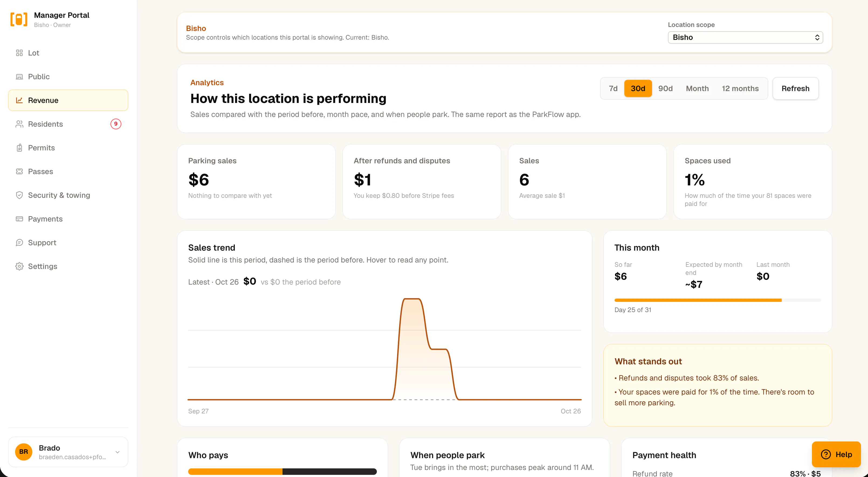Click the Parking sales $6 card
The height and width of the screenshot is (477, 868).
click(x=256, y=182)
